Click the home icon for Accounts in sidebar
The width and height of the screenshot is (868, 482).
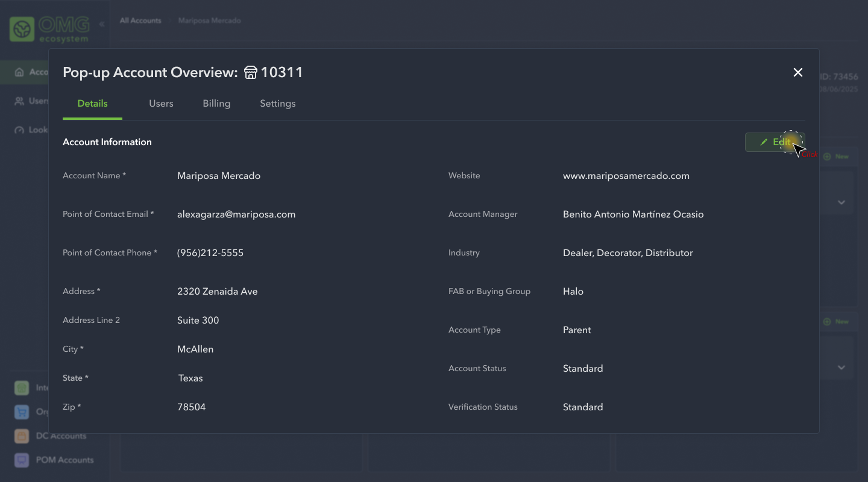(19, 72)
